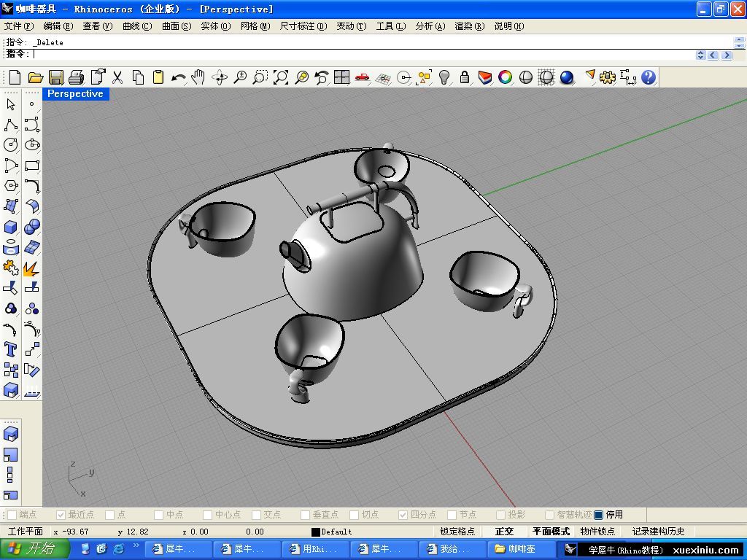The width and height of the screenshot is (747, 560).
Task: Cut selection with the scissors icon
Action: click(117, 77)
